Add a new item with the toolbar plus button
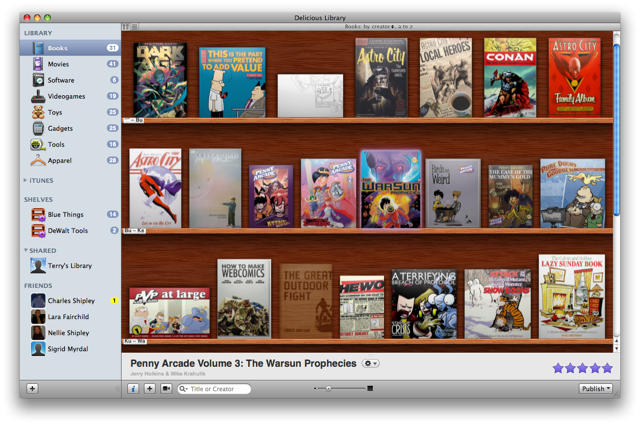Screen dimensions: 640x425 coord(150,389)
